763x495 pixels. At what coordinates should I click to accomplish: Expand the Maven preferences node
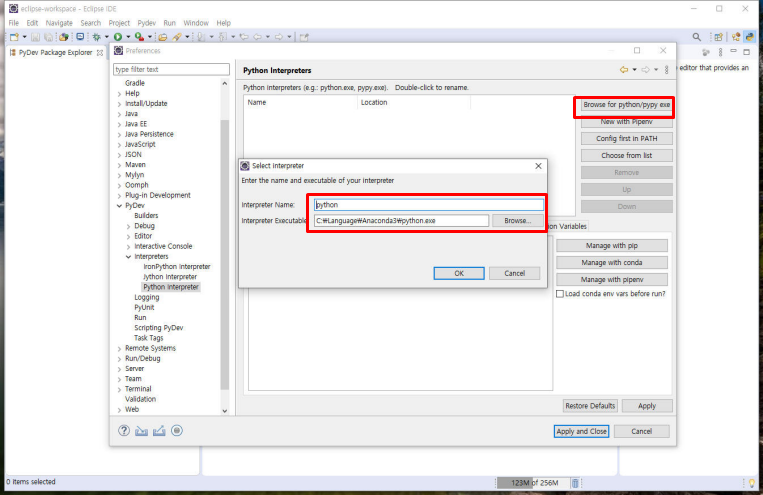point(120,165)
